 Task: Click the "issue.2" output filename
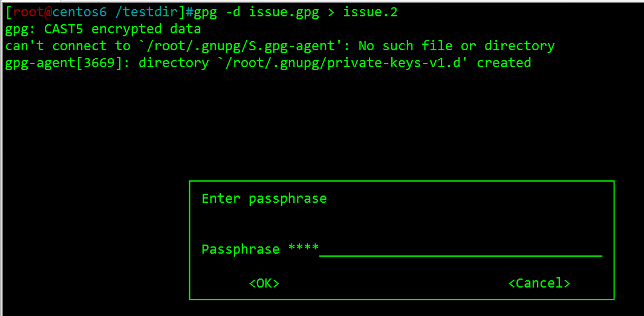[x=370, y=12]
